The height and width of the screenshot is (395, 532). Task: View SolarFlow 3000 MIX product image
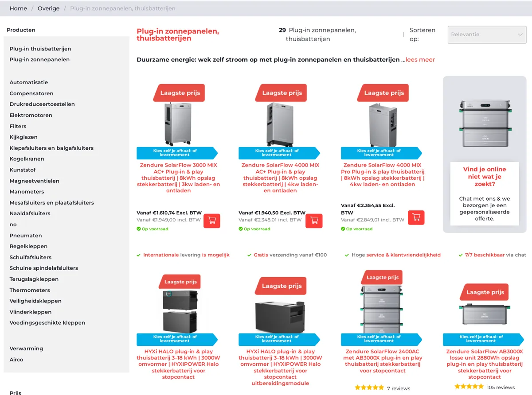(x=177, y=124)
